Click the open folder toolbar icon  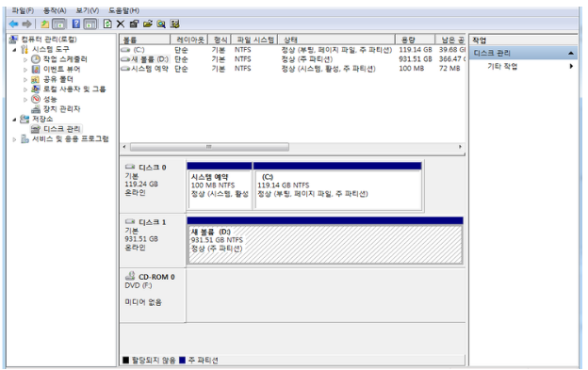(148, 24)
